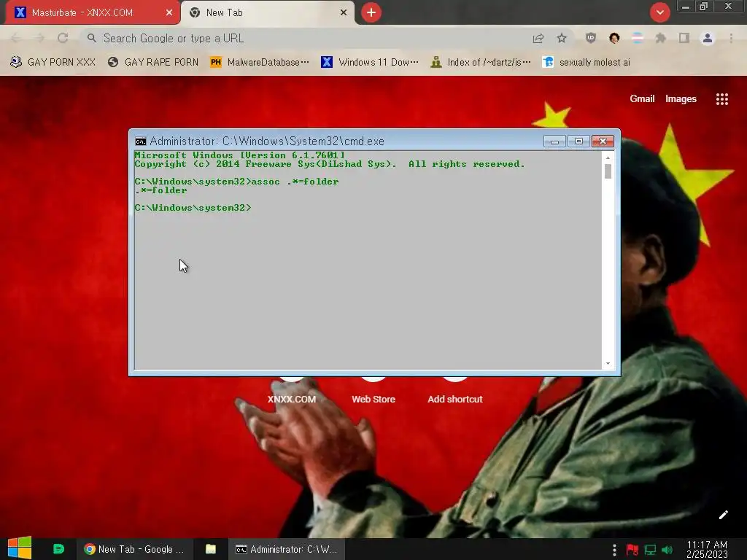Open the uBlock shield extension icon
Image resolution: width=747 pixels, height=560 pixels.
pyautogui.click(x=591, y=38)
